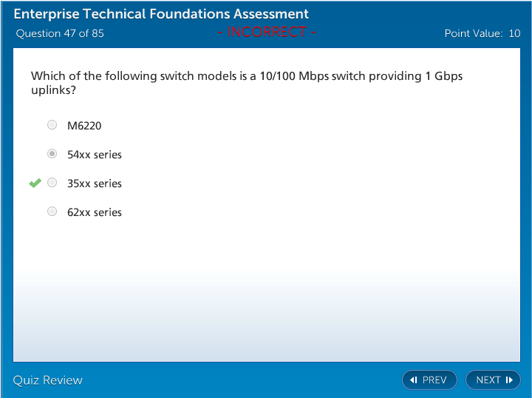Viewport: 532px width, 398px height.
Task: Click the green checkmark beside 35xx series
Action: click(35, 183)
